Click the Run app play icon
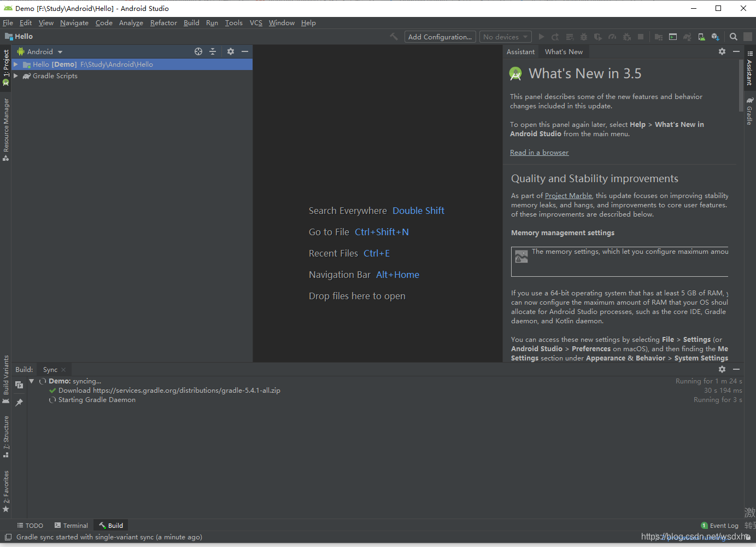The width and height of the screenshot is (756, 547). click(541, 37)
